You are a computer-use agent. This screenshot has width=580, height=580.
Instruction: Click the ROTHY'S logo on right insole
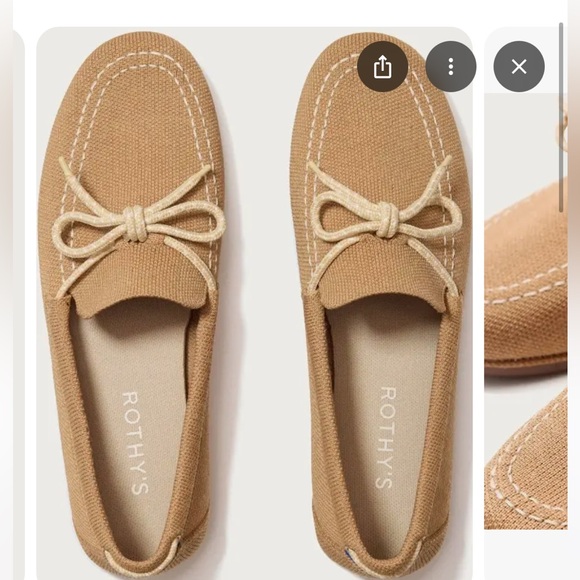387,438
